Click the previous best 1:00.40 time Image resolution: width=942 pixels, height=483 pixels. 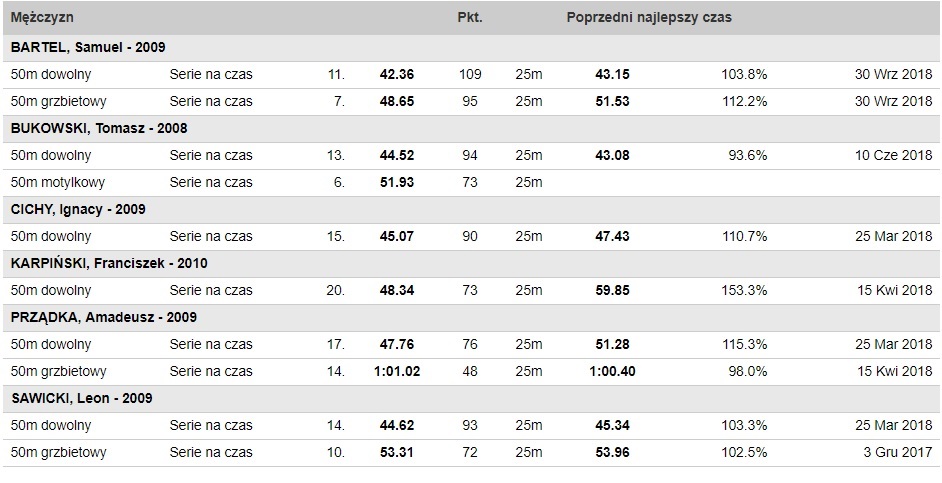click(612, 372)
